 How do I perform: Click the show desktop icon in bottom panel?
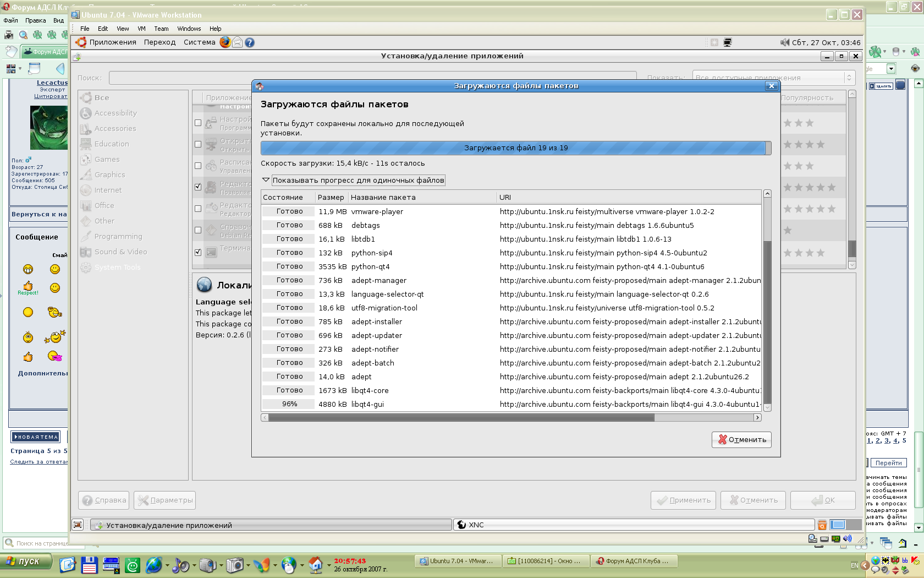pyautogui.click(x=78, y=525)
